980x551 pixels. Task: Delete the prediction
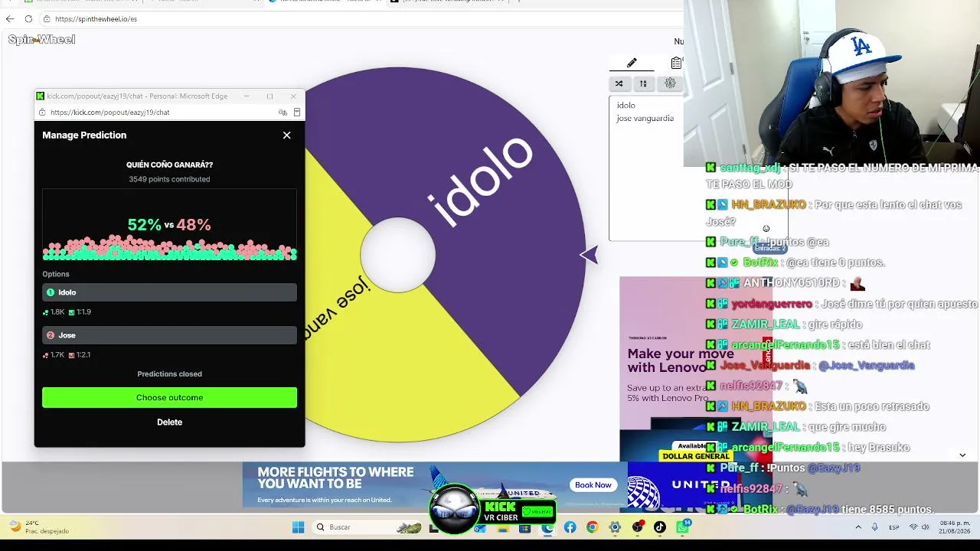click(x=169, y=422)
